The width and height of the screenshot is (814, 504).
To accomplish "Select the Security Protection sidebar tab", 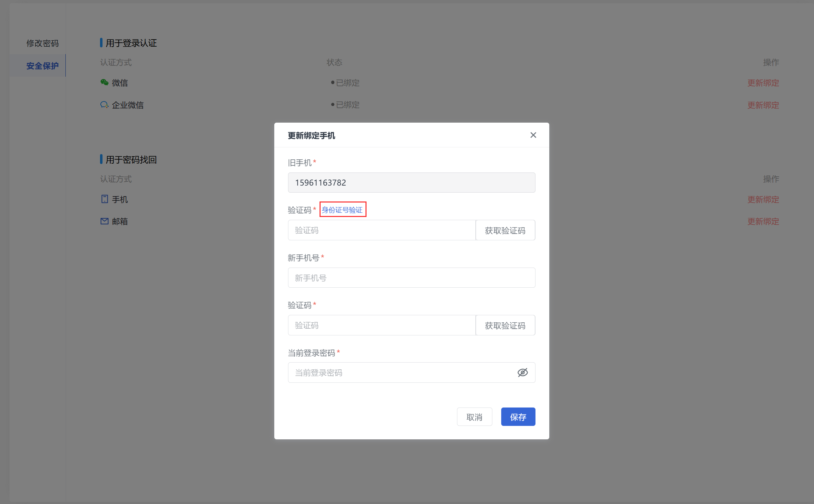I will coord(42,66).
